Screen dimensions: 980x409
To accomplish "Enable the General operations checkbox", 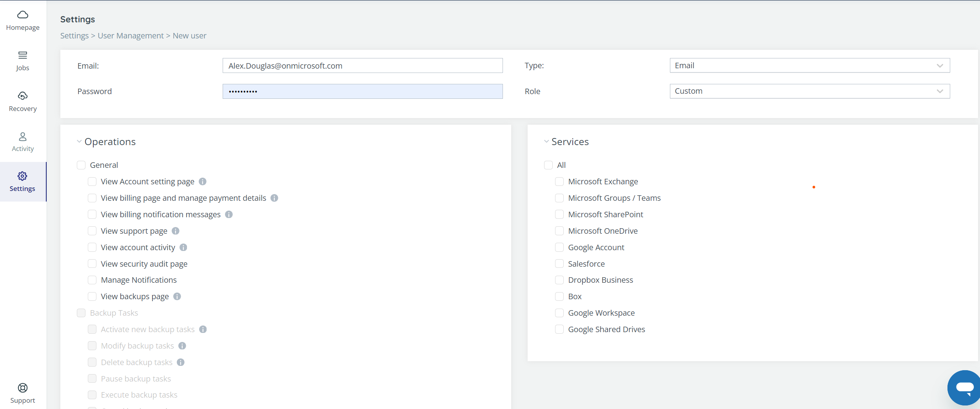I will point(81,165).
